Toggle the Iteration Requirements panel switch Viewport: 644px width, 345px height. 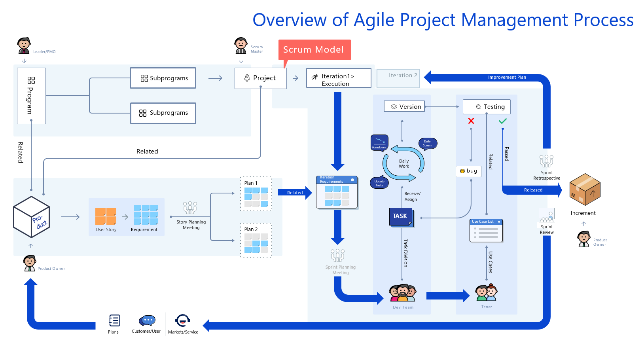[x=352, y=180]
